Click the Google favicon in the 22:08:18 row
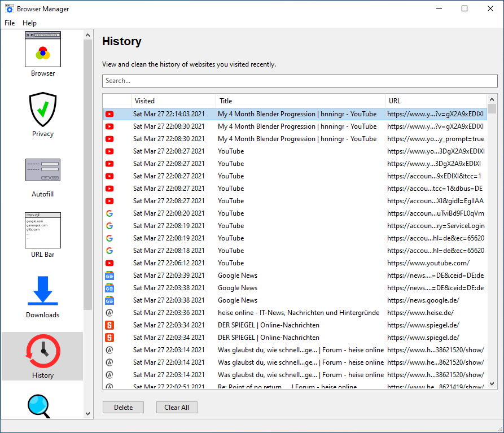Image resolution: width=504 pixels, height=433 pixels. coord(109,251)
